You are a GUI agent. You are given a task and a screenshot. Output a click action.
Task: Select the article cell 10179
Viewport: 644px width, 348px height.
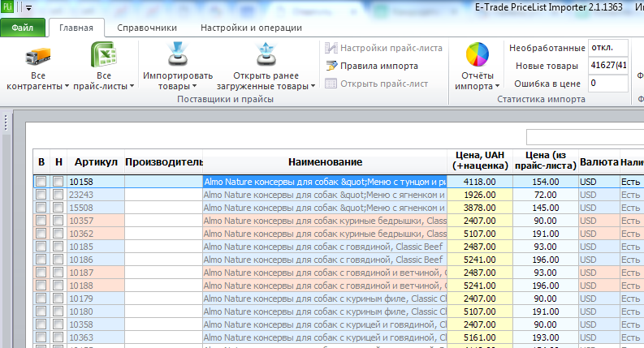(x=96, y=299)
